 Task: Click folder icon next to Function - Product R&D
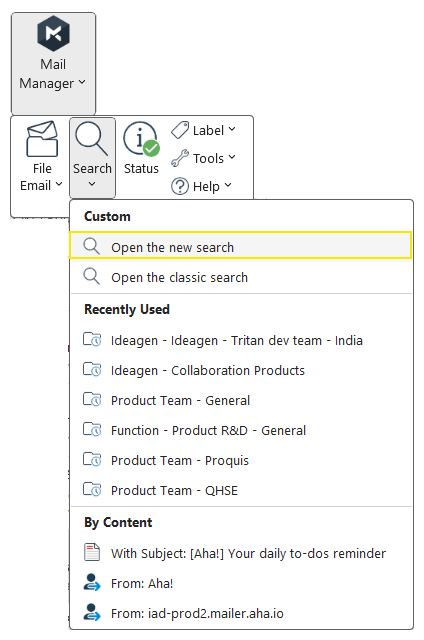coord(92,429)
